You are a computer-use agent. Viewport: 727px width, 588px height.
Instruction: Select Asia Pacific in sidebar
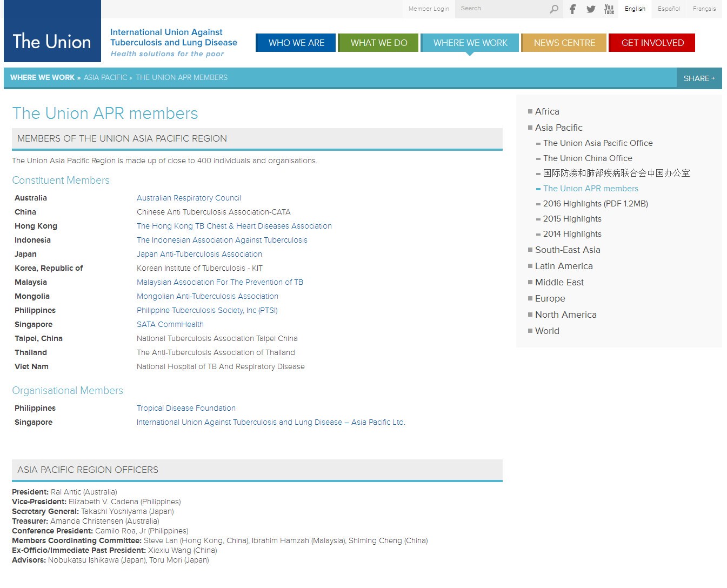tap(558, 128)
